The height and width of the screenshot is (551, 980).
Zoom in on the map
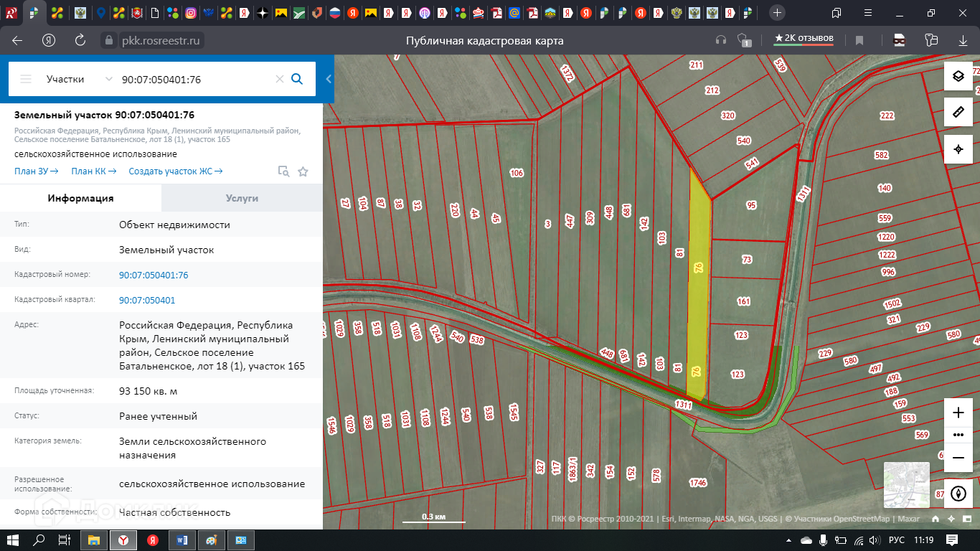pos(958,413)
